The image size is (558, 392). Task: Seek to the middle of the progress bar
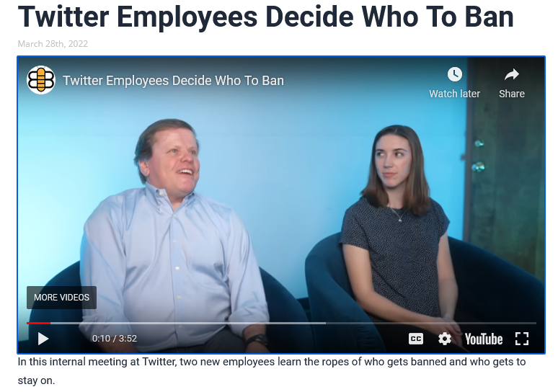[281, 323]
